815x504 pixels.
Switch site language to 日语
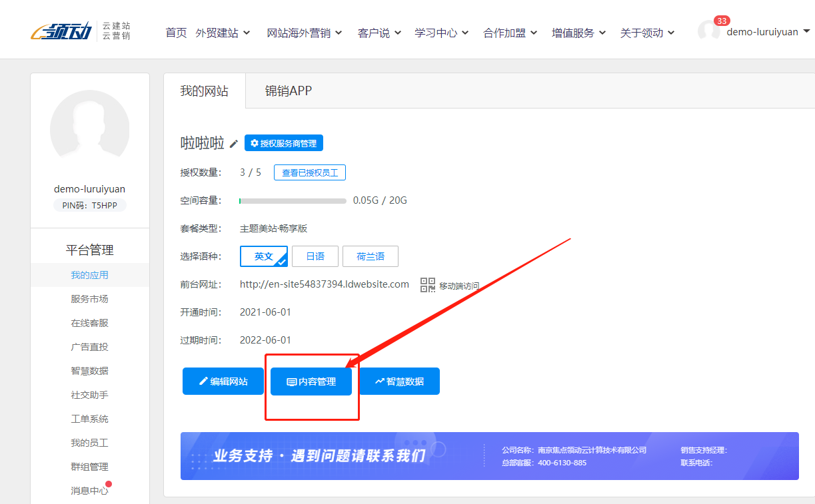pyautogui.click(x=315, y=256)
